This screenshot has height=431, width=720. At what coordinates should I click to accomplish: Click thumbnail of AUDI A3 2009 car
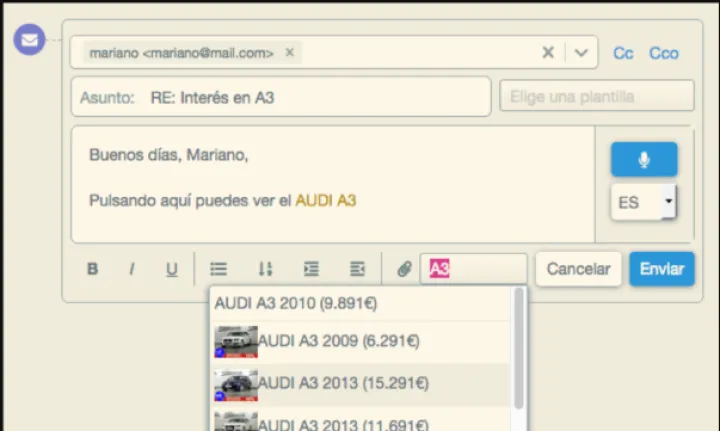coord(236,342)
